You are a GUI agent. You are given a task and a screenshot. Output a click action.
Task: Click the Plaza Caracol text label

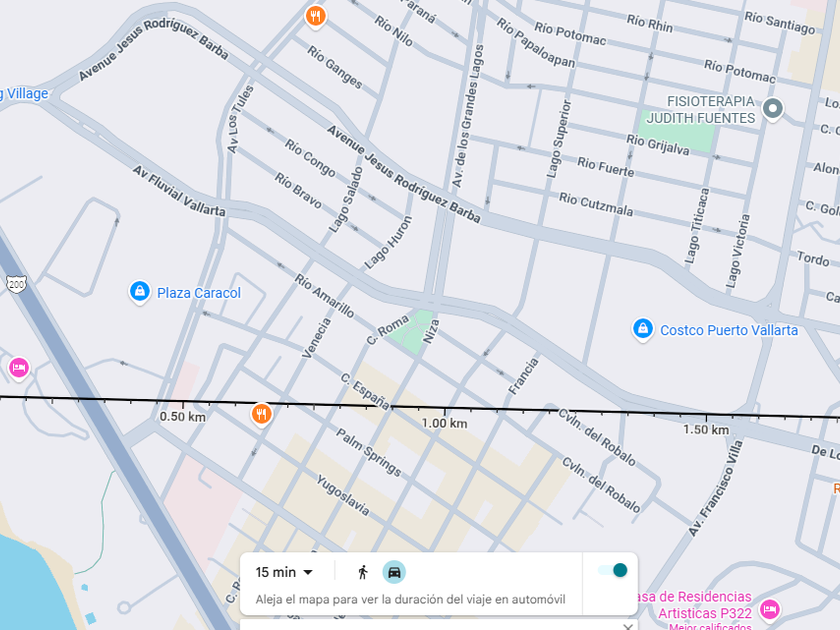(199, 293)
